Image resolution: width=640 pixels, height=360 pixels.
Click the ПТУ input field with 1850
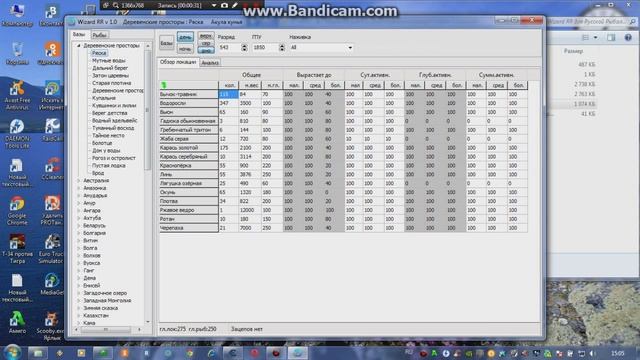tap(265, 47)
